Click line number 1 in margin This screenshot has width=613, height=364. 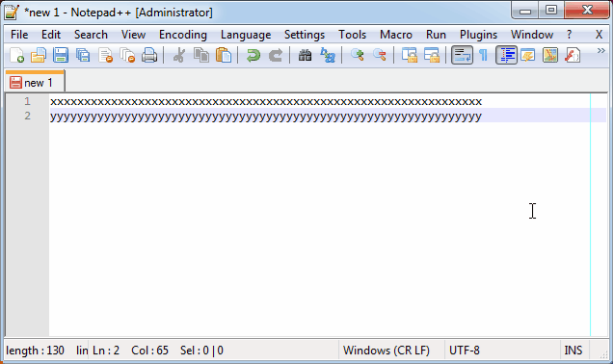27,101
